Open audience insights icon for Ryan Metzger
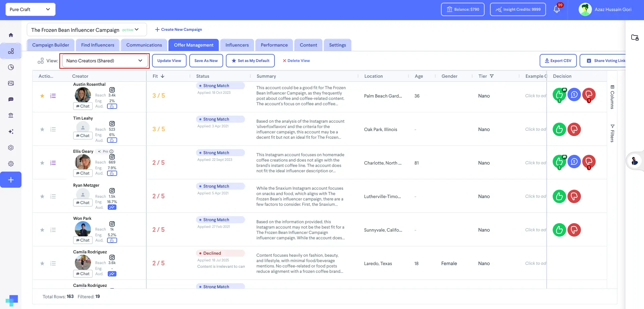The image size is (644, 309). 112,207
